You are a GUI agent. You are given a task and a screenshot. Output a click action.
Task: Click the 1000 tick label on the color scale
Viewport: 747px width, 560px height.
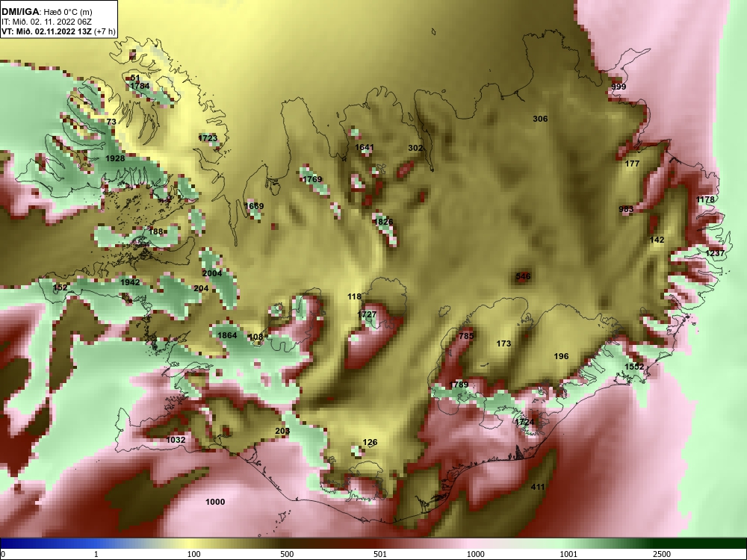pyautogui.click(x=475, y=554)
